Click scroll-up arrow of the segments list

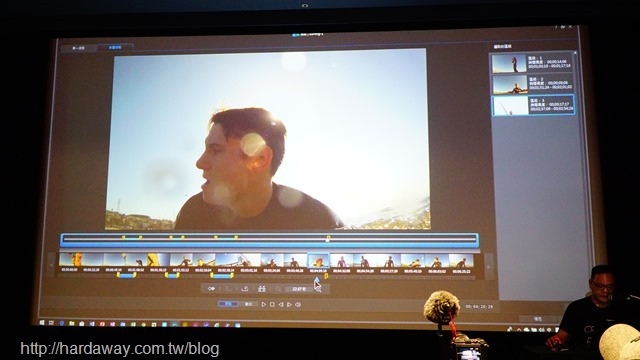(575, 53)
